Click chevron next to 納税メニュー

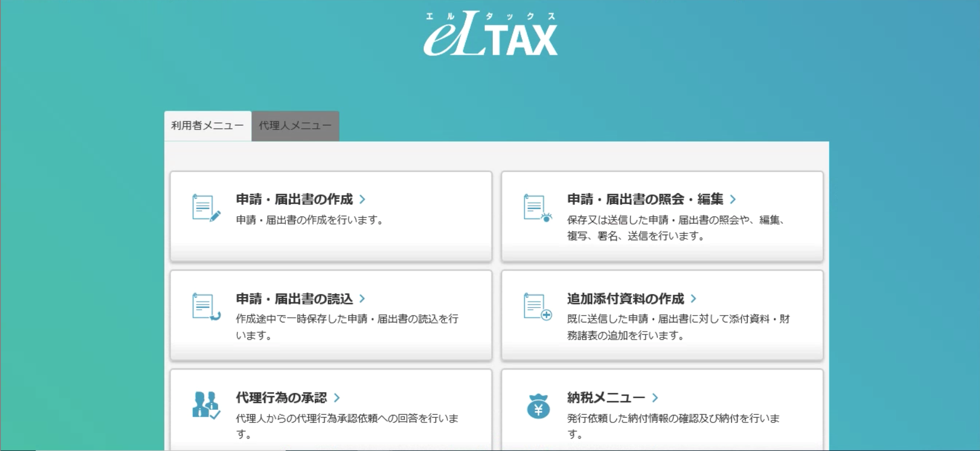(655, 398)
